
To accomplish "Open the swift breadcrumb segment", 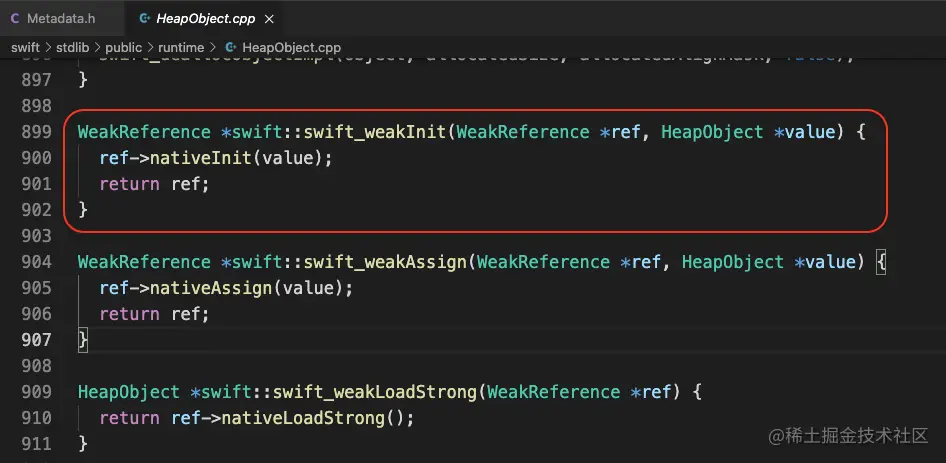I will (25, 47).
